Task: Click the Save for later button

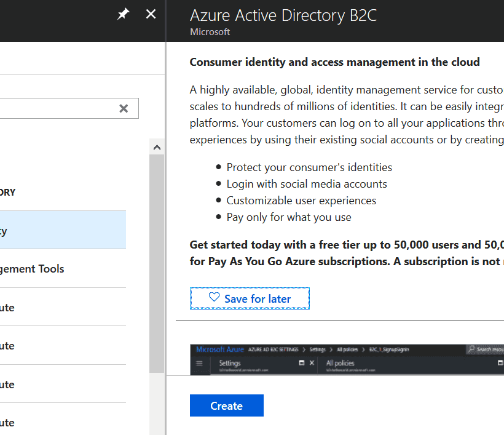Action: [x=250, y=298]
